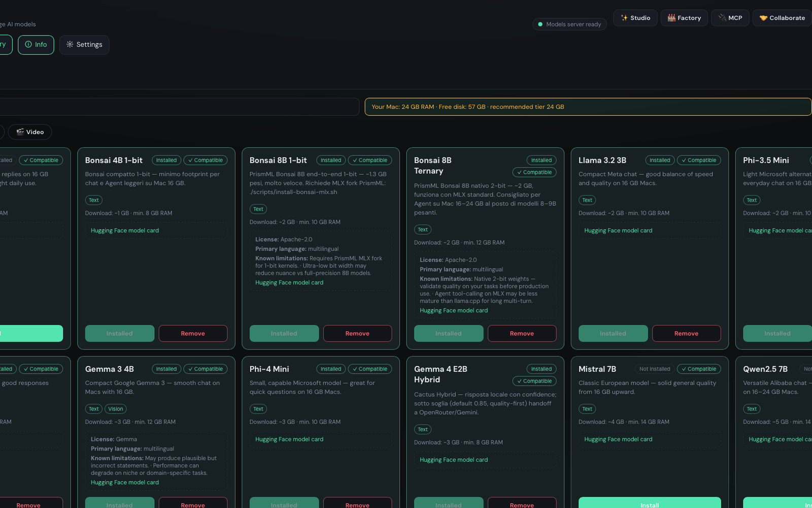Click the Compatible badge on Mistral 7B
The image size is (812, 508).
tap(699, 369)
